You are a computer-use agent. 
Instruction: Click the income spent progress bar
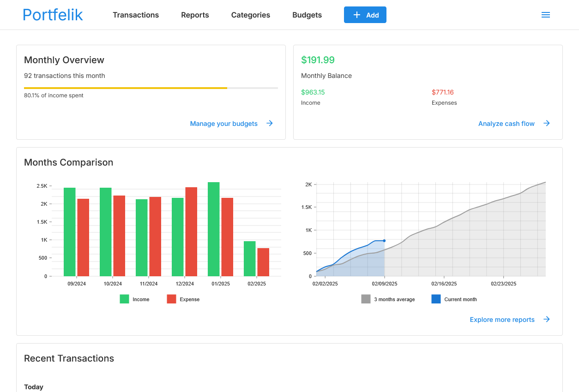151,88
